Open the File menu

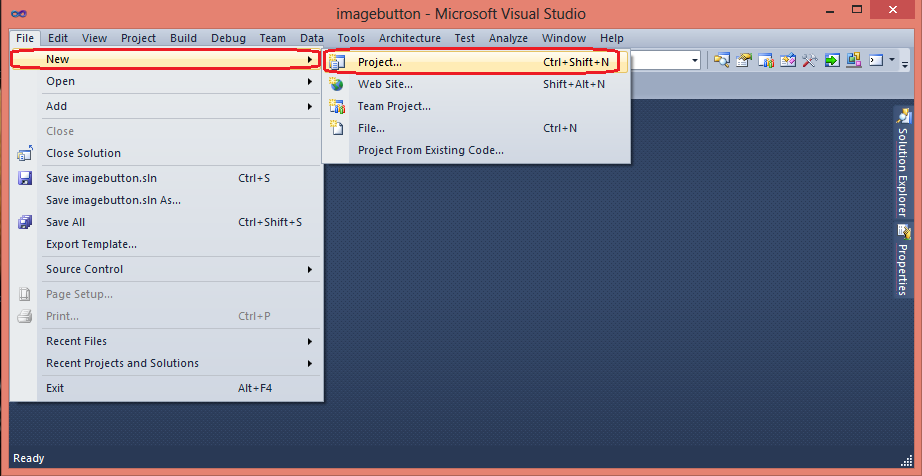click(25, 38)
